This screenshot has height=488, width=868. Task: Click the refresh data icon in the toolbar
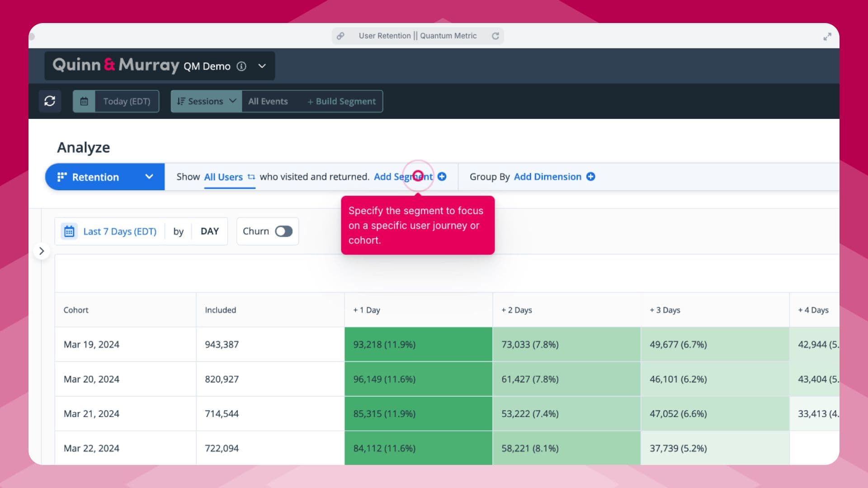(50, 101)
